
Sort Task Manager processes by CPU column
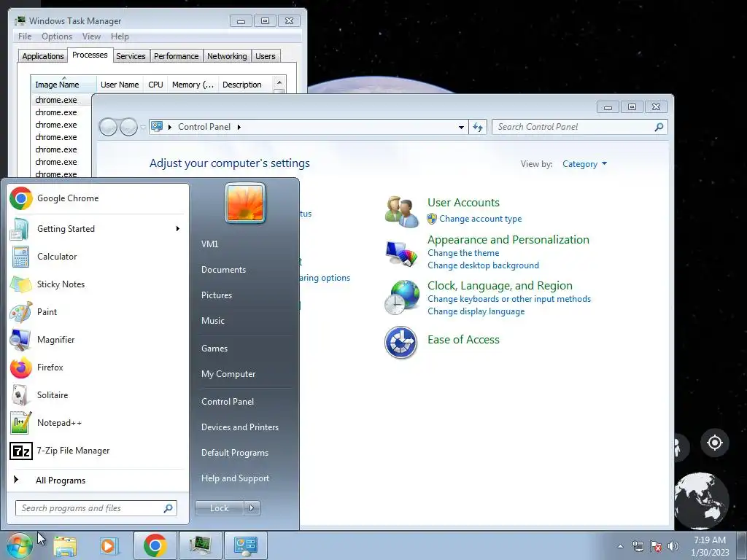click(x=155, y=85)
